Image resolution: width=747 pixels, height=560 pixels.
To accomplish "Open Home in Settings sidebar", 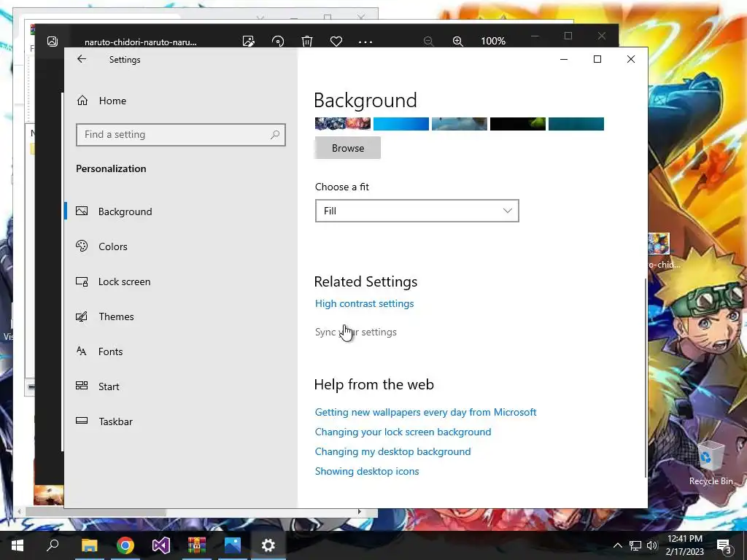I will pyautogui.click(x=113, y=101).
